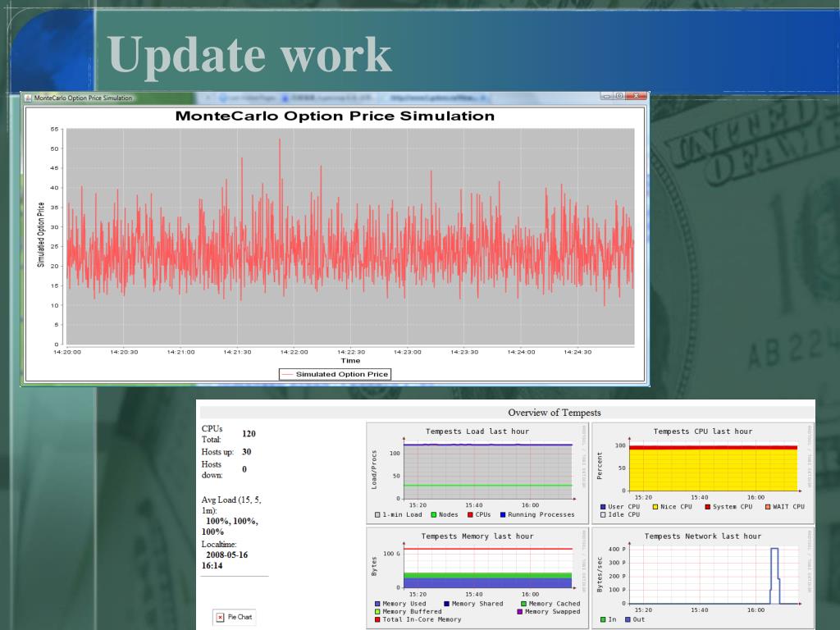Click the "14:22:00" time tick label
840x630 pixels.
point(294,353)
